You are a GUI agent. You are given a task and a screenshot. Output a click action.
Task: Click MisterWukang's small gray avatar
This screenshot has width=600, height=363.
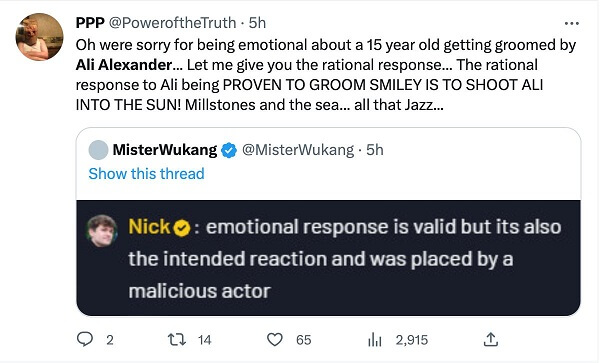98,150
